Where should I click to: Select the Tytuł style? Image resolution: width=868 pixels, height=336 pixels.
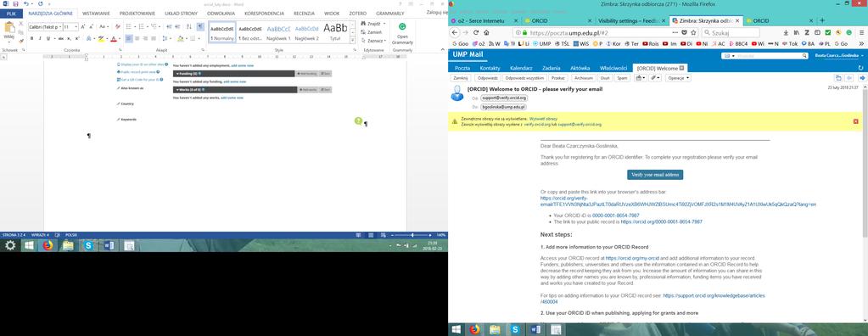click(x=335, y=32)
